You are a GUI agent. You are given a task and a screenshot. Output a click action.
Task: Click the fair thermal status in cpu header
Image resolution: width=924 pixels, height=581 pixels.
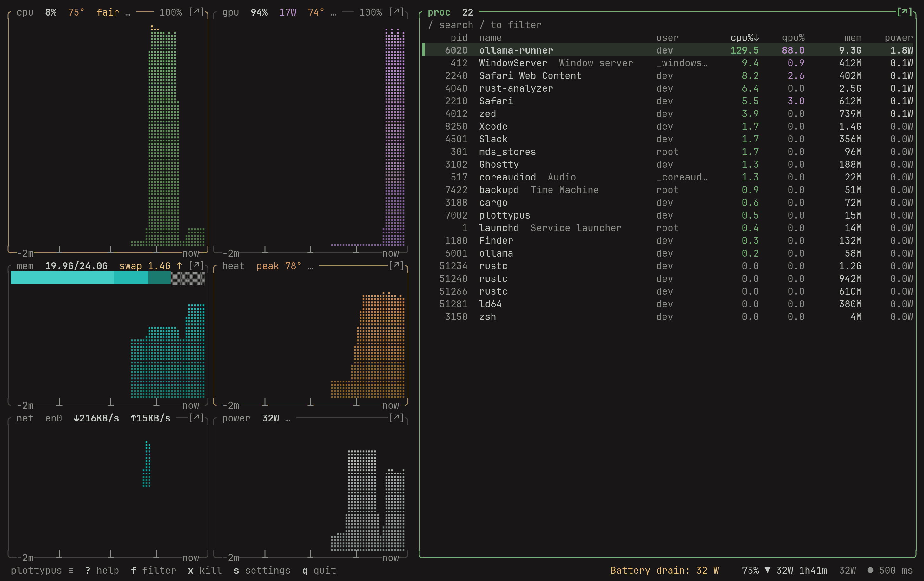pyautogui.click(x=108, y=12)
